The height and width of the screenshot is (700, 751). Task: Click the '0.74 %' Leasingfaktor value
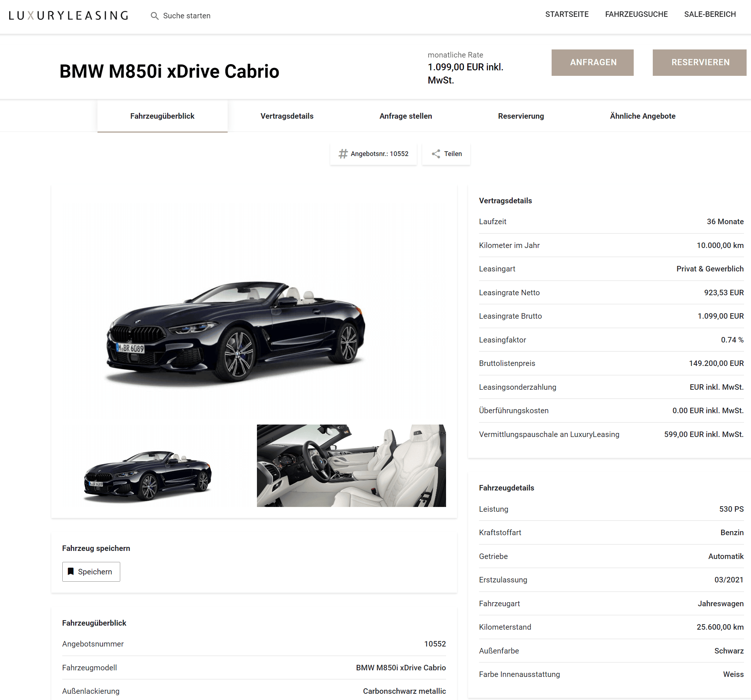point(732,340)
